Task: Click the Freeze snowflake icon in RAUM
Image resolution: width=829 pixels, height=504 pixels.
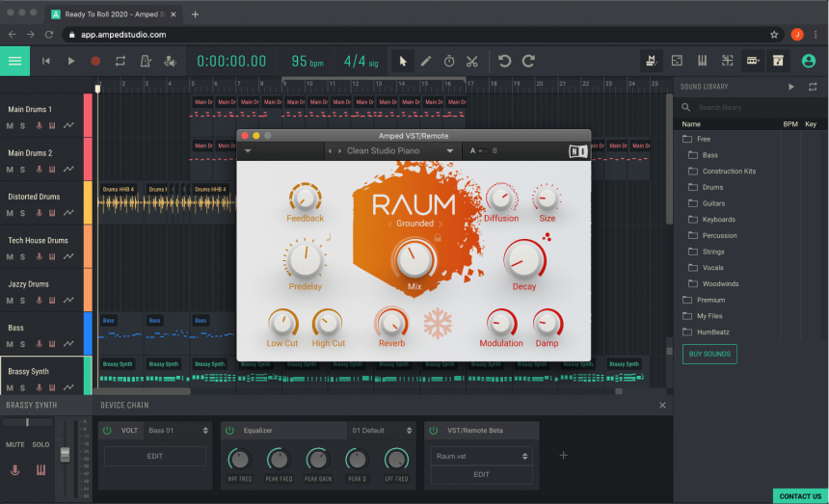Action: coord(438,324)
